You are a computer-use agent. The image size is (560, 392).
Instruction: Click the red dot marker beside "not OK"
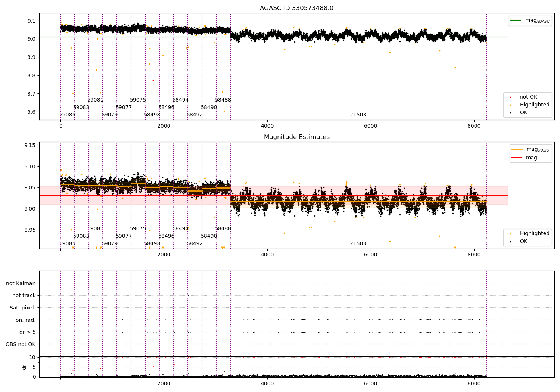pyautogui.click(x=510, y=97)
